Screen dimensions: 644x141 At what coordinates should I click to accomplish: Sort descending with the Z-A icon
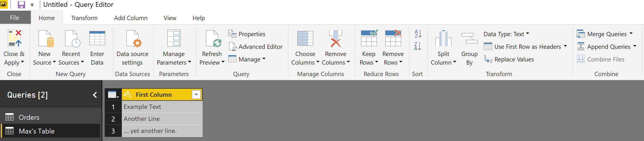[x=418, y=46]
